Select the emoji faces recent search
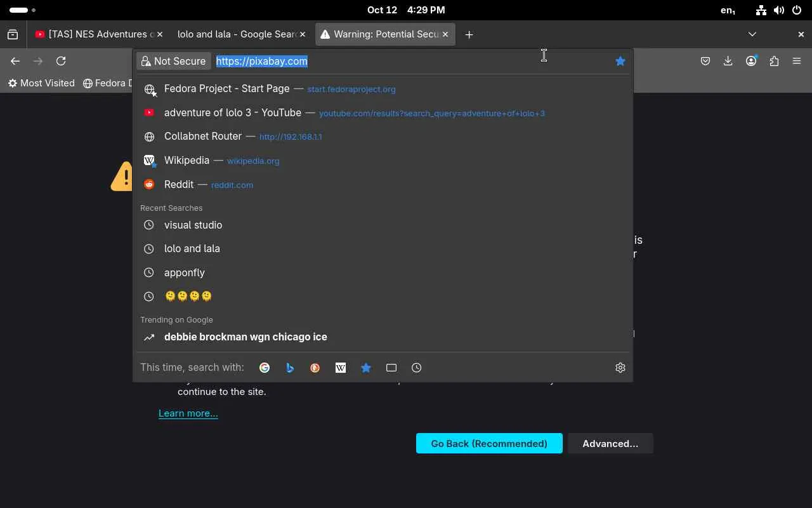This screenshot has height=508, width=812. tap(383, 297)
